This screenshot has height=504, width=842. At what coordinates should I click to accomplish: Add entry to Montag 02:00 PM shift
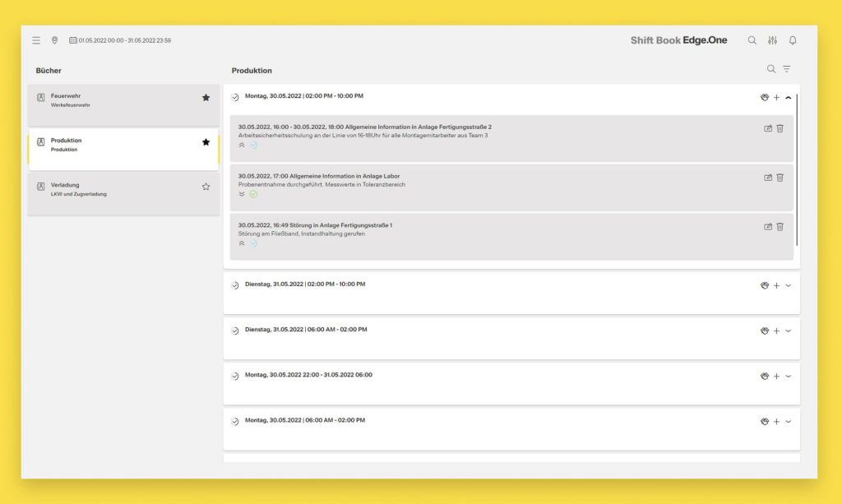[x=776, y=98]
